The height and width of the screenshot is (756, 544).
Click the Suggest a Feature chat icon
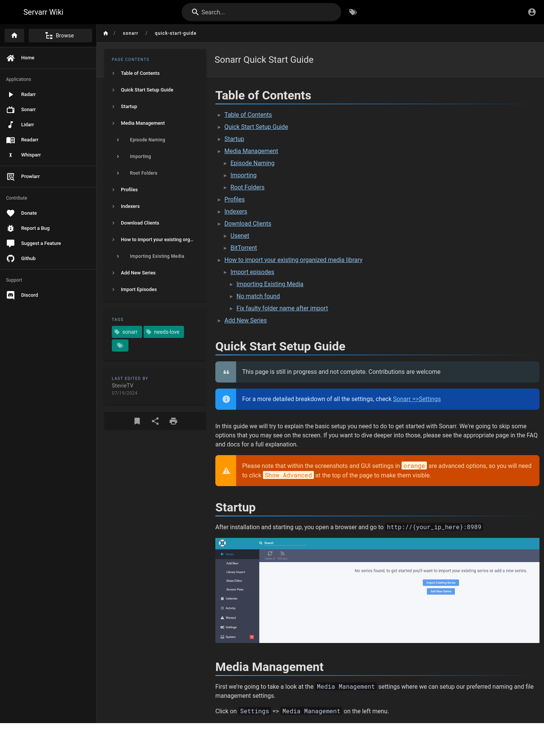tap(11, 243)
